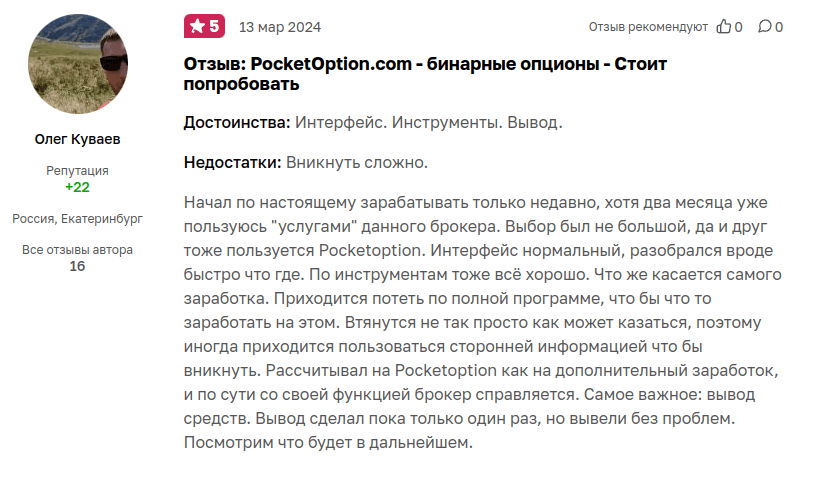Screen dimensions: 814x488
Task: Open comments via the speech bubble icon
Action: [x=764, y=27]
